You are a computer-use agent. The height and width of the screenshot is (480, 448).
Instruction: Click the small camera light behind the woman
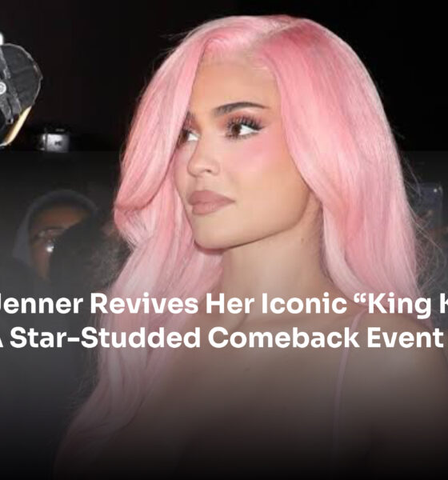[x=55, y=140]
